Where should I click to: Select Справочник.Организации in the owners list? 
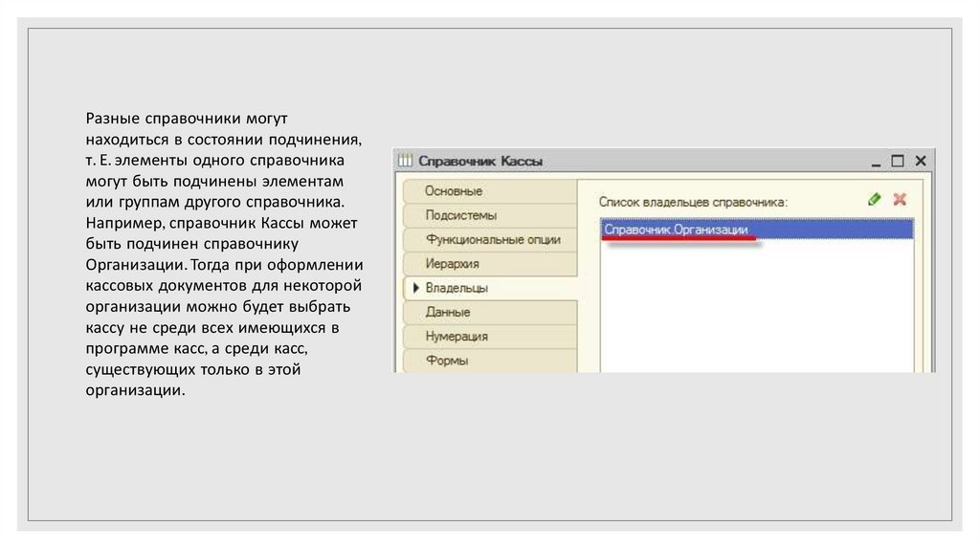tap(676, 230)
